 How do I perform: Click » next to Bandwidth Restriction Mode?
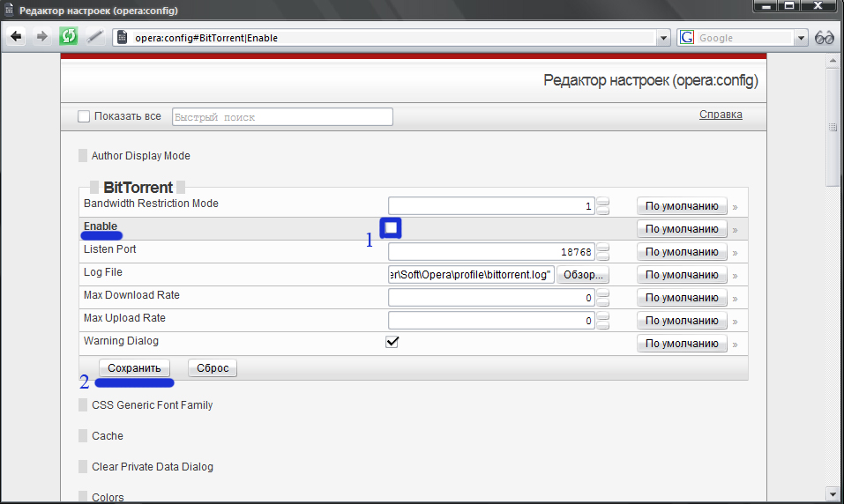click(x=735, y=207)
